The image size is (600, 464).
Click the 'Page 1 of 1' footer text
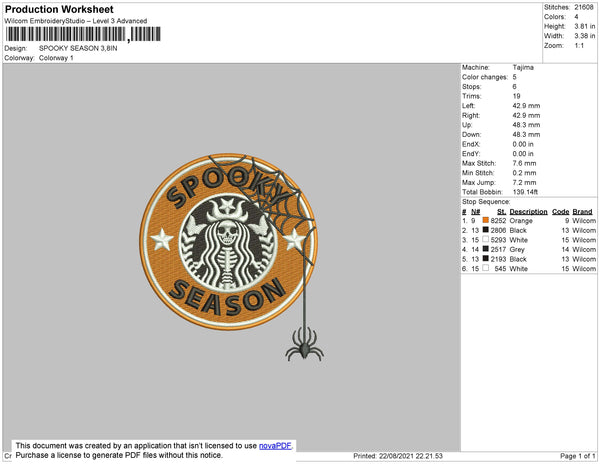click(577, 456)
